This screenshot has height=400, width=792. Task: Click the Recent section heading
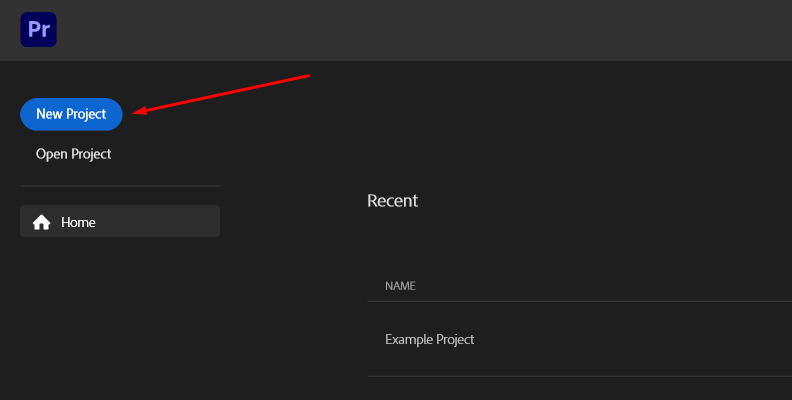click(x=392, y=200)
